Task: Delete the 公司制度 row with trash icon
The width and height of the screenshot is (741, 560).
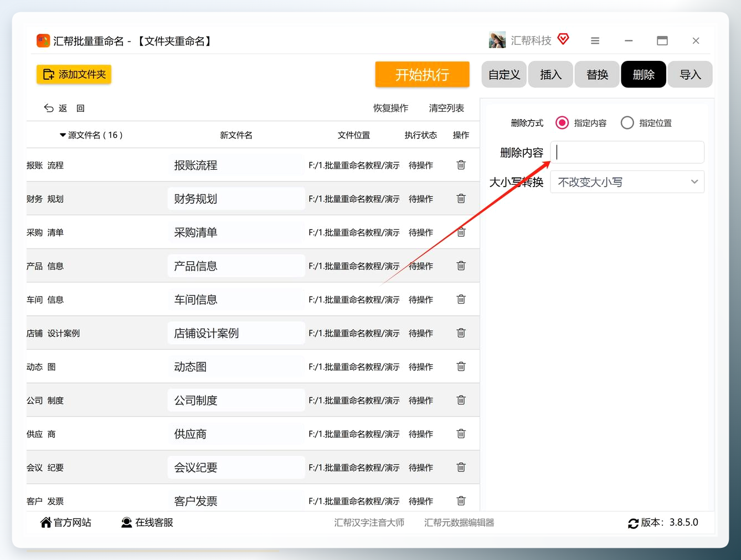Action: [x=461, y=400]
